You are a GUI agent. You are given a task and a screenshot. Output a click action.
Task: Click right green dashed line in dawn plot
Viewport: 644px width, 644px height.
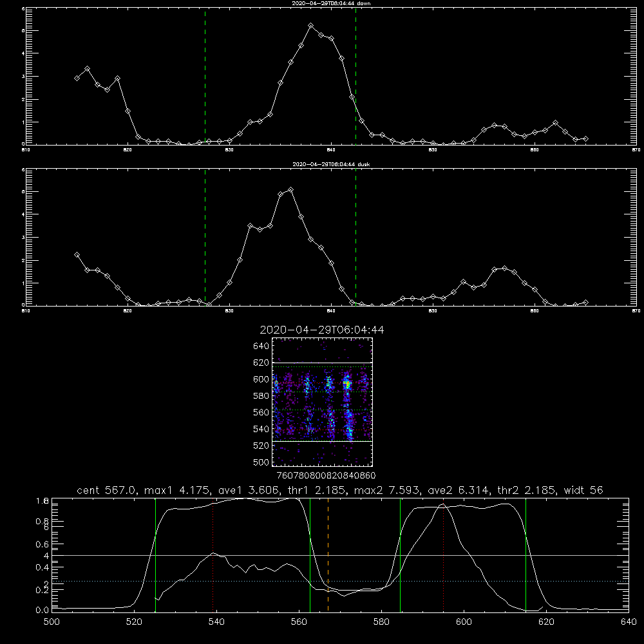coord(355,76)
